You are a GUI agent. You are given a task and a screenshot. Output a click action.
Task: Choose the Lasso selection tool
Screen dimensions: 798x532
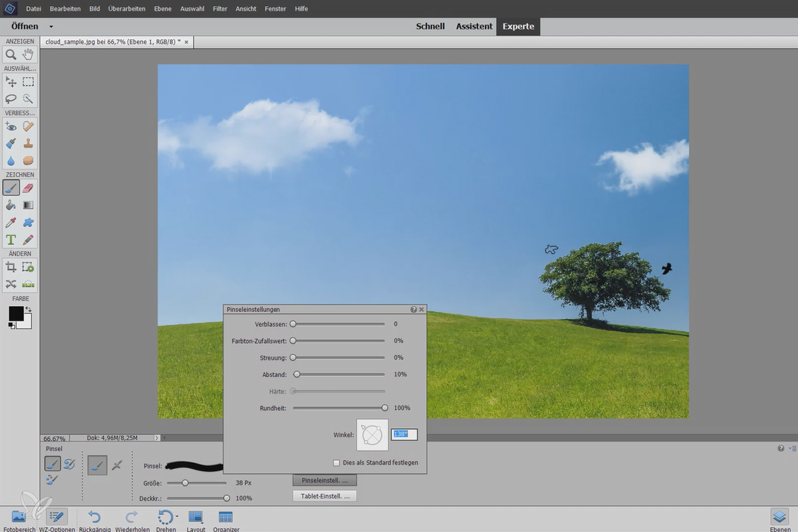coord(11,98)
